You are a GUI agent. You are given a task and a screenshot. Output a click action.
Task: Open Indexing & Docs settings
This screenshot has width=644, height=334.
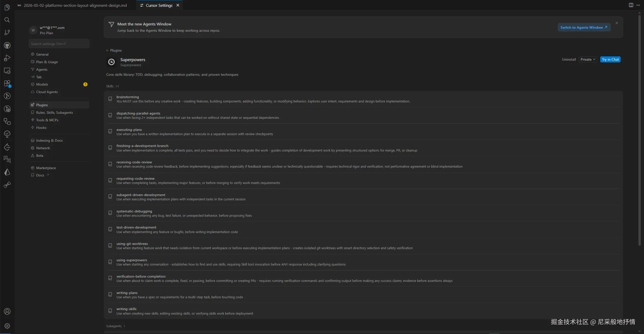[x=59, y=140]
